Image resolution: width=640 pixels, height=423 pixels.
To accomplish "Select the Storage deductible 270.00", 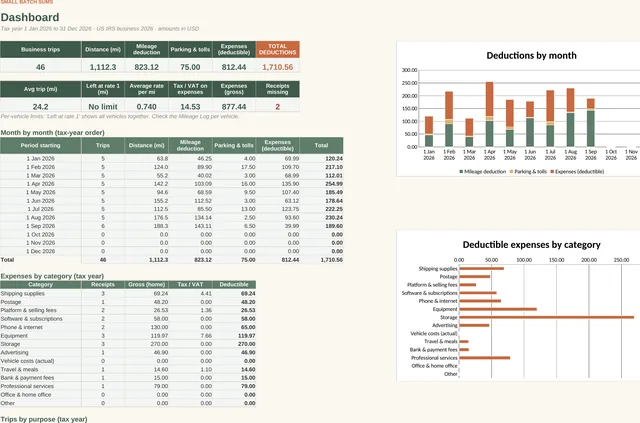I will pos(247,344).
